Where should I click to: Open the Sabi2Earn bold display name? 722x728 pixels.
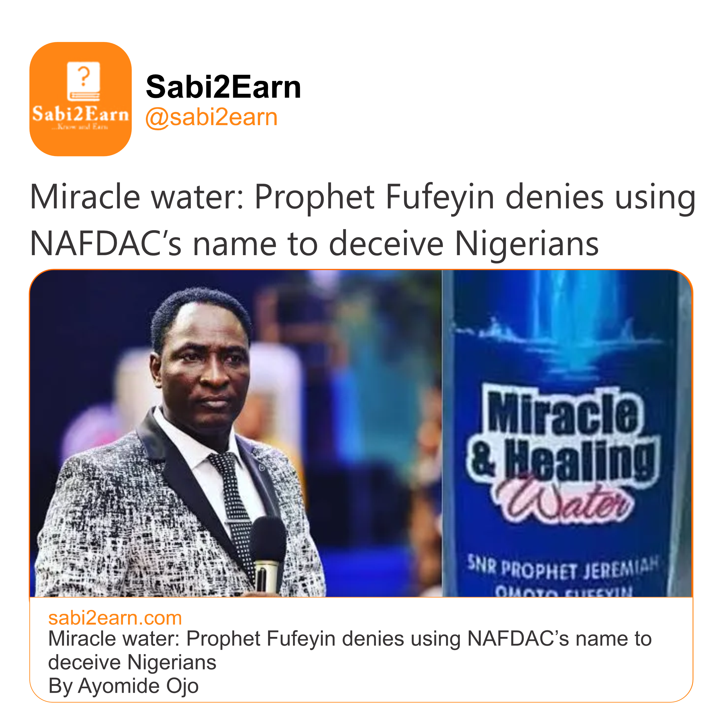point(223,87)
